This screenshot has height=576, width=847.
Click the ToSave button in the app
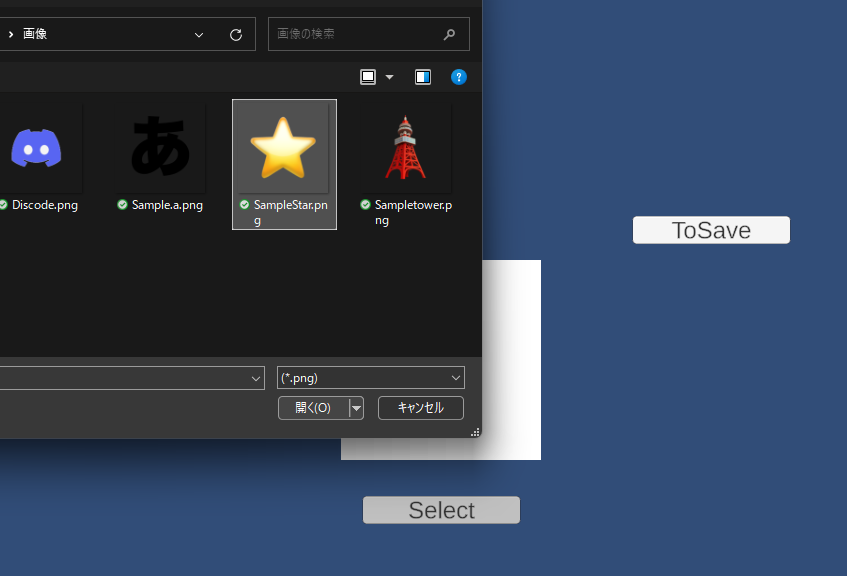point(711,230)
